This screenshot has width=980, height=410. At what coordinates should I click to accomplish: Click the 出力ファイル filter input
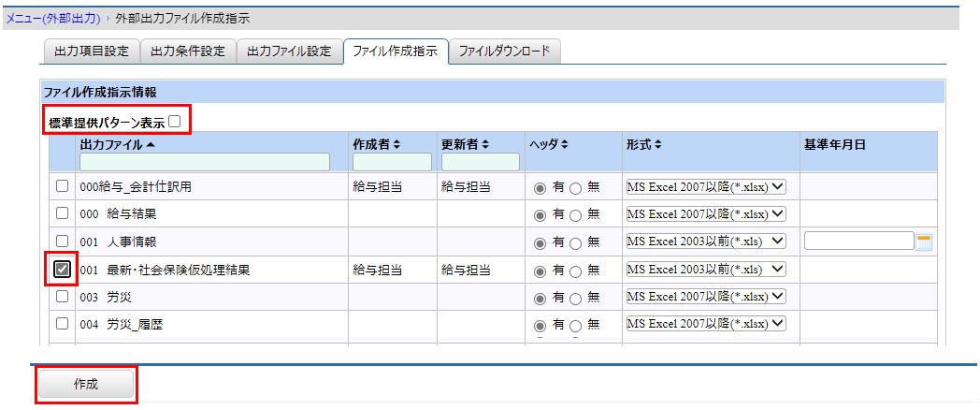click(x=205, y=162)
